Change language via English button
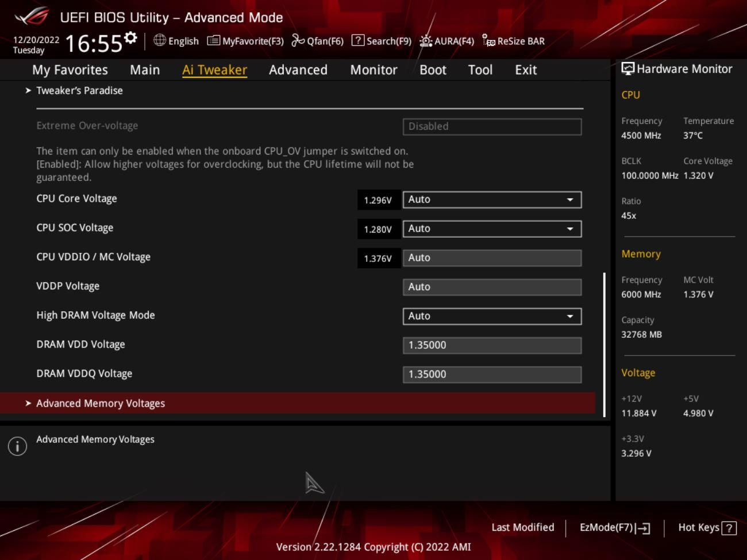747x560 pixels. point(176,41)
